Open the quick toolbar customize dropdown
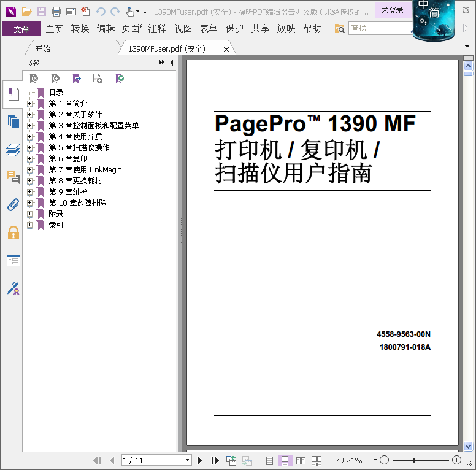This screenshot has width=476, height=470. (x=145, y=12)
